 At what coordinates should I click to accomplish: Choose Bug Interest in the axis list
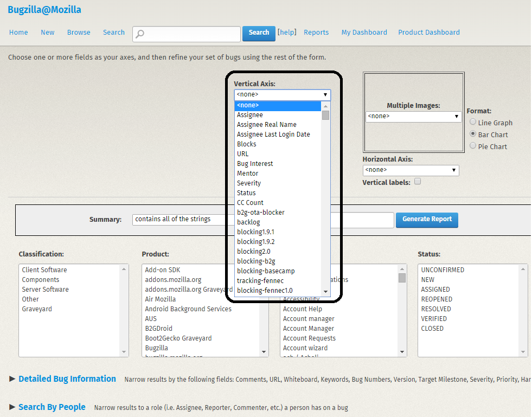click(278, 164)
